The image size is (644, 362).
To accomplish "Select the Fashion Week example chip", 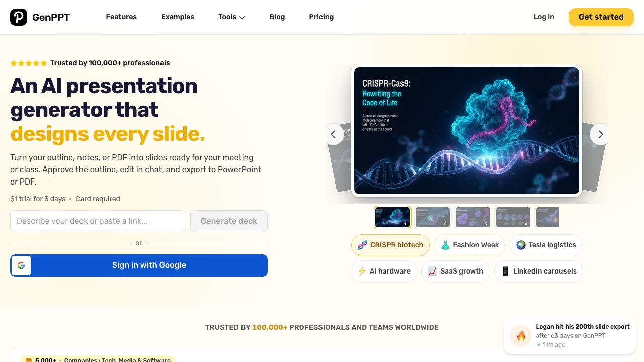I will point(469,245).
